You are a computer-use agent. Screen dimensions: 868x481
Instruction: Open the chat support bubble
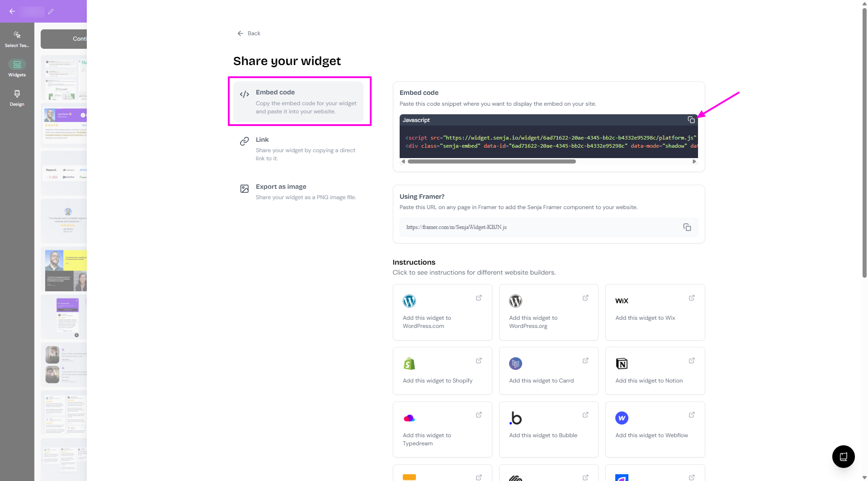843,456
